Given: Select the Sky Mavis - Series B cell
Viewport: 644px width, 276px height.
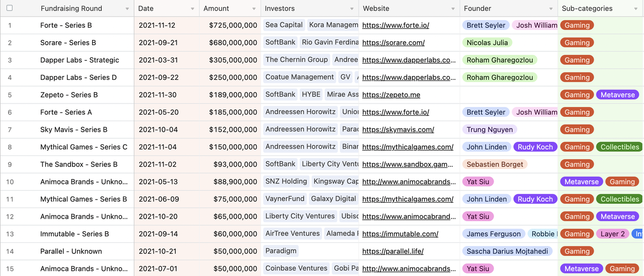Looking at the screenshot, I should pyautogui.click(x=74, y=130).
